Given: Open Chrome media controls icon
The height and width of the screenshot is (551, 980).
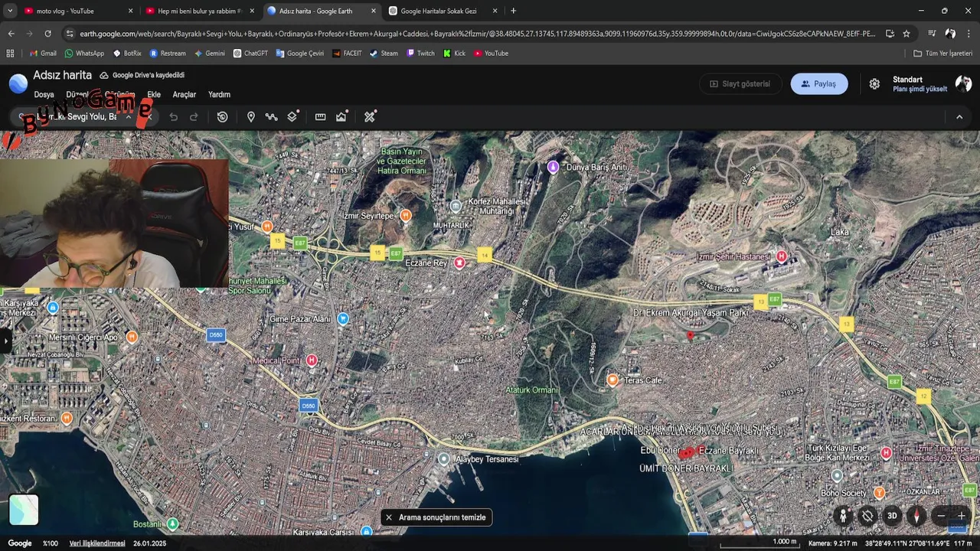Looking at the screenshot, I should pyautogui.click(x=932, y=34).
